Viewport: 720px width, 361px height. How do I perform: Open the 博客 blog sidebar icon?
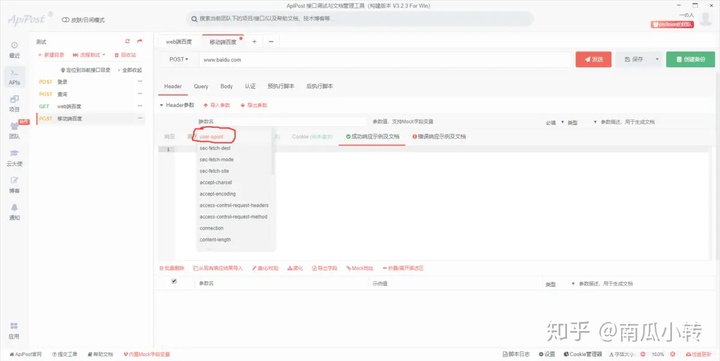pos(14,185)
